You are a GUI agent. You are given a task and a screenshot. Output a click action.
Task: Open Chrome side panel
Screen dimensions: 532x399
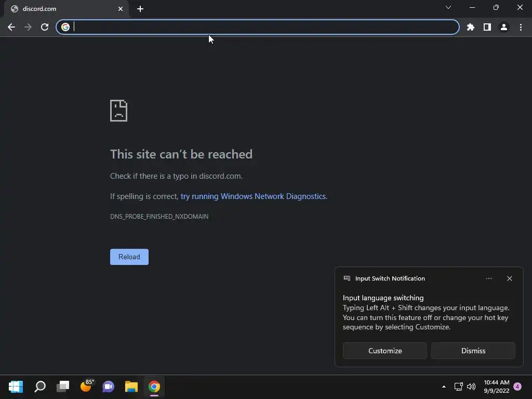tap(487, 27)
